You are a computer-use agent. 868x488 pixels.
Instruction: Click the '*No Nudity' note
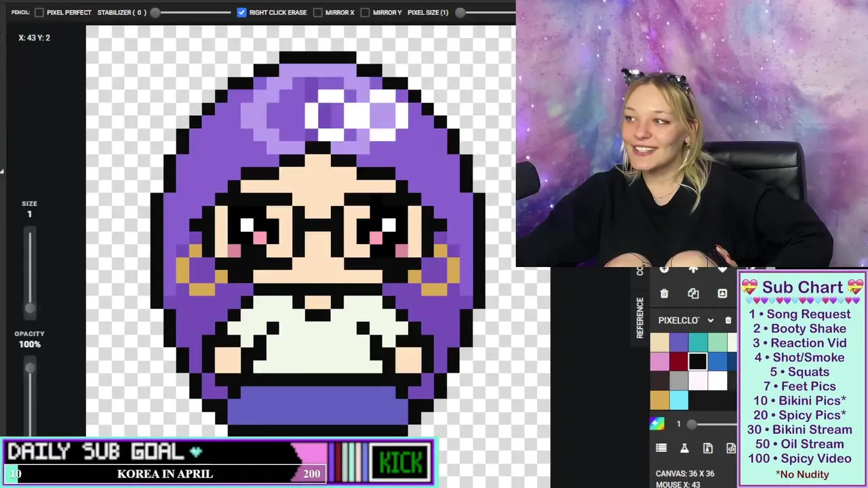[x=802, y=474]
